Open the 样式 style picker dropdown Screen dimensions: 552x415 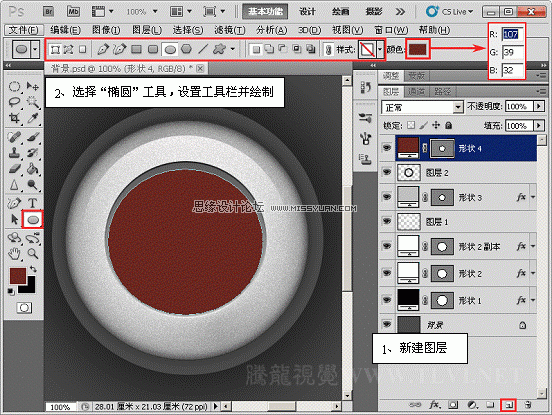point(380,49)
